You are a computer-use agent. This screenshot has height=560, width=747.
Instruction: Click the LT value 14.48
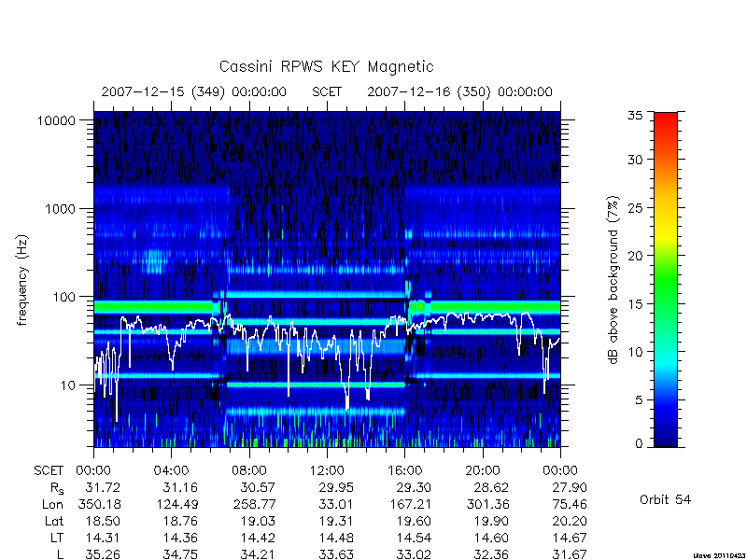click(x=336, y=538)
